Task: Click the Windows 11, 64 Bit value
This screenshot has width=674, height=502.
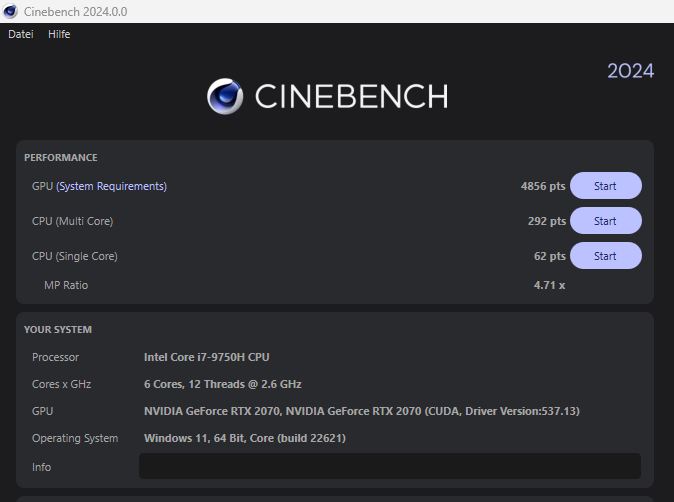Action: point(245,438)
